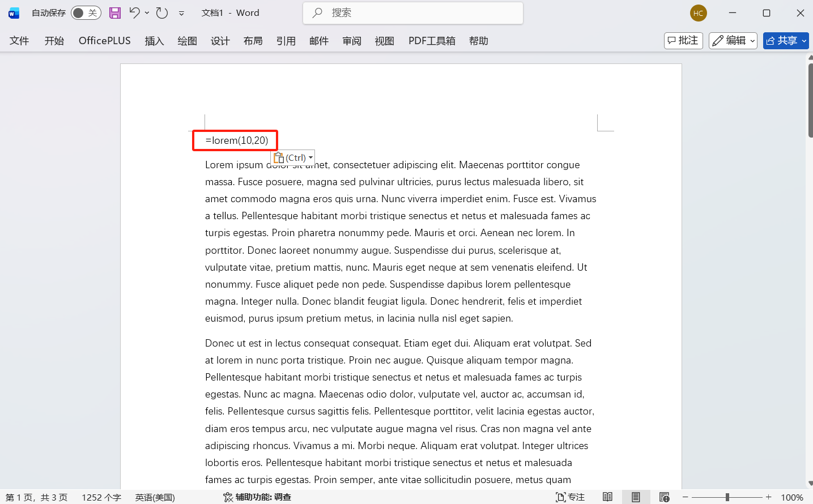Open the OfficePLUS ribbon tab
813x504 pixels.
104,40
